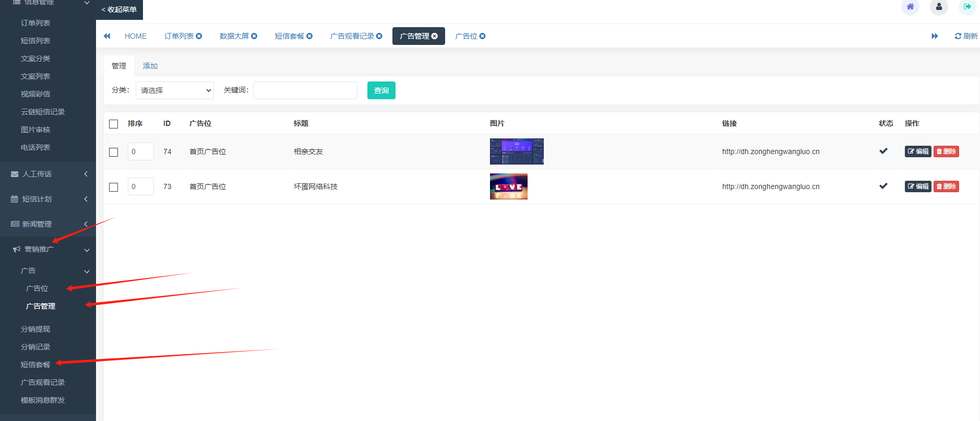
Task: Open the user profile icon
Action: pyautogui.click(x=939, y=7)
